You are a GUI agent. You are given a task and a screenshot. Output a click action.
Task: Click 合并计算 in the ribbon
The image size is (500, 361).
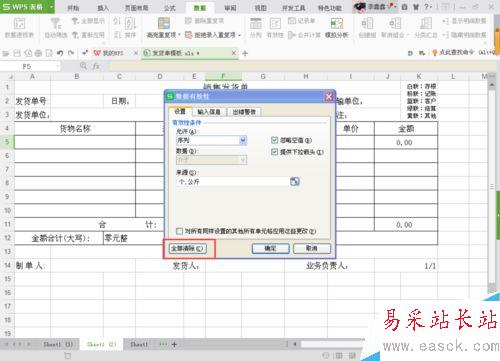(304, 35)
